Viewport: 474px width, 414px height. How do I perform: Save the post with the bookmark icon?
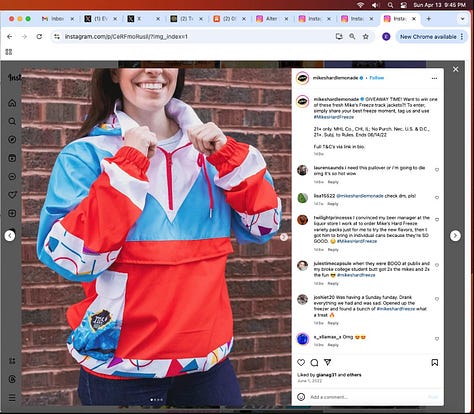click(435, 362)
